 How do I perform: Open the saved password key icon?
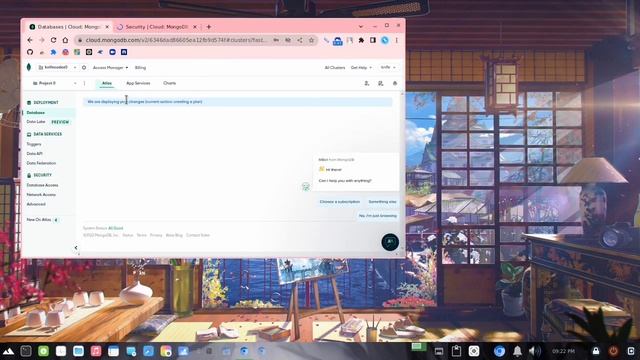tap(276, 40)
